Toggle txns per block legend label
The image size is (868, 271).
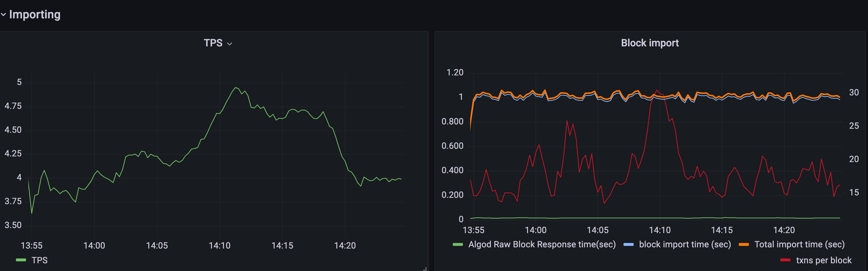click(824, 260)
